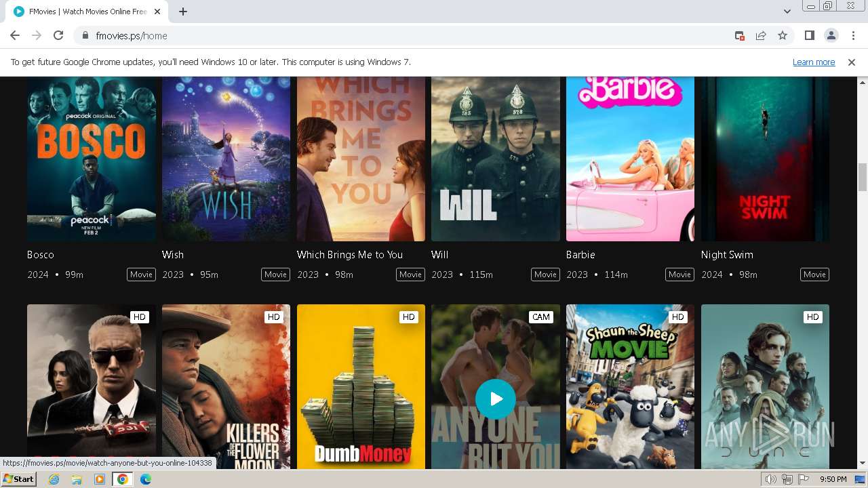Click HD badge on Shaun the Sheep
Image resolution: width=868 pixels, height=488 pixels.
pyautogui.click(x=677, y=317)
